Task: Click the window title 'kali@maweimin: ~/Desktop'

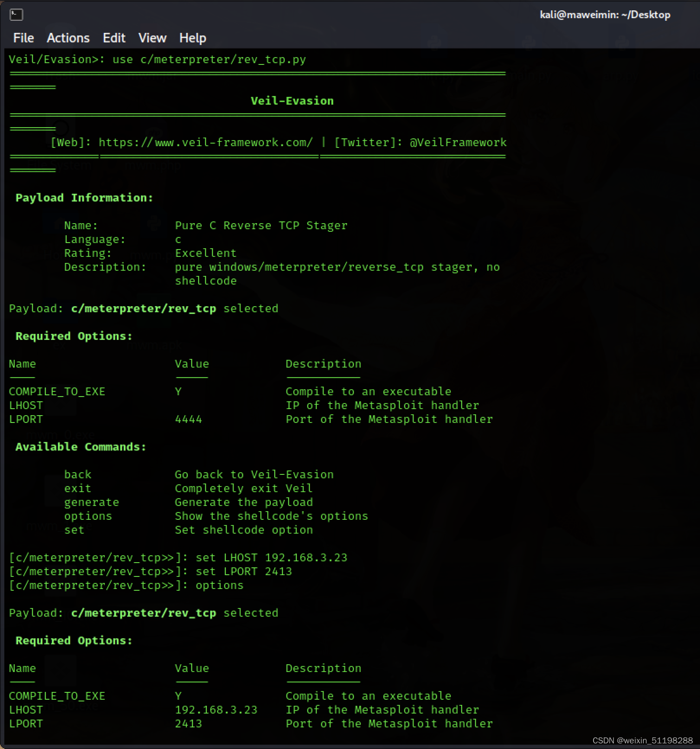Action: 605,15
